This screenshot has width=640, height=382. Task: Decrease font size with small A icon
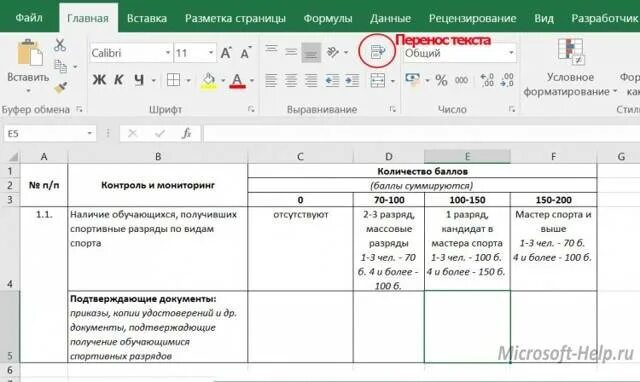pyautogui.click(x=246, y=53)
